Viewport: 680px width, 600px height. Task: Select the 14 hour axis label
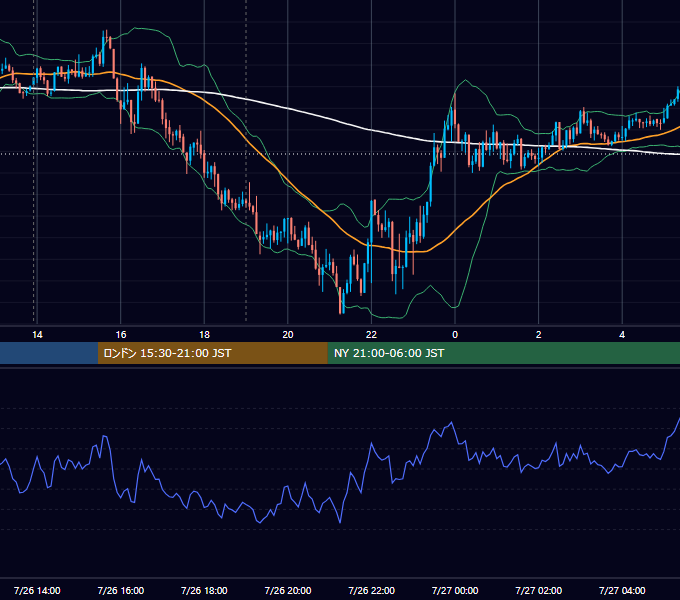click(x=37, y=335)
